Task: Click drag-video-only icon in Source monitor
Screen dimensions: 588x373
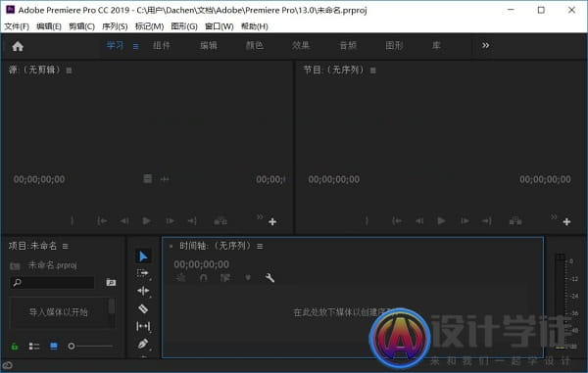Action: (x=147, y=179)
